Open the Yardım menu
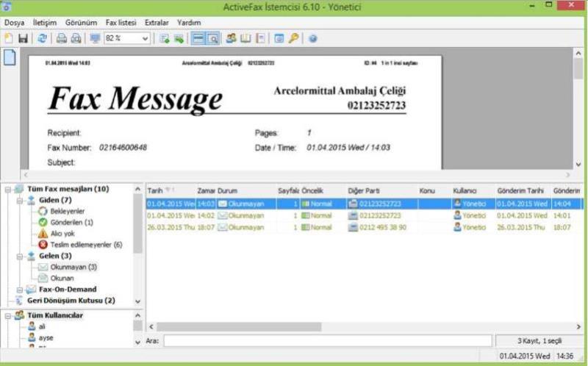588x366 pixels. tap(189, 23)
